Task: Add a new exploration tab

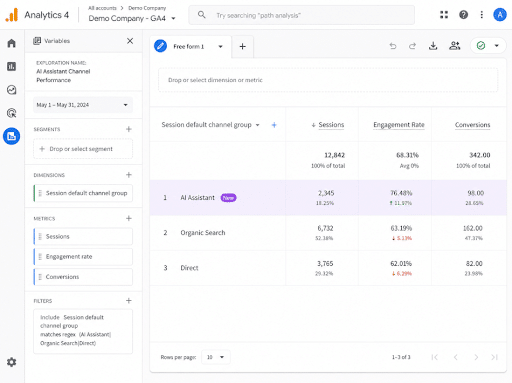Action: tap(243, 46)
